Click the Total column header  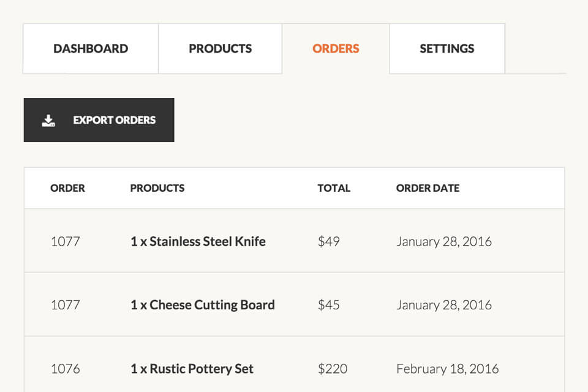pos(334,188)
